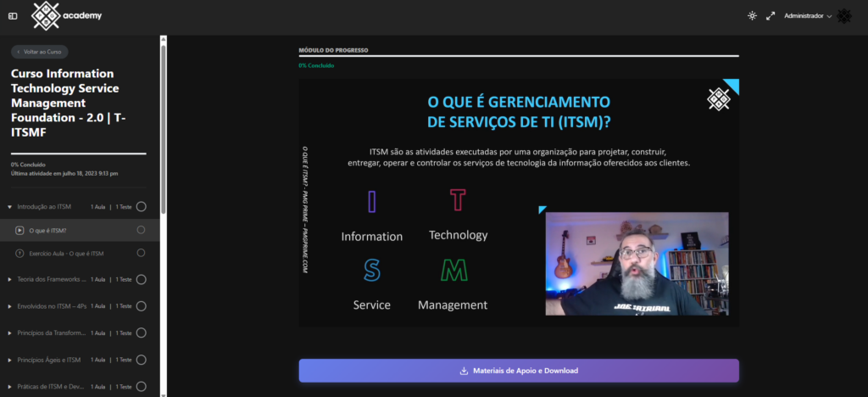
Task: Click the module progress bar
Action: [x=518, y=56]
